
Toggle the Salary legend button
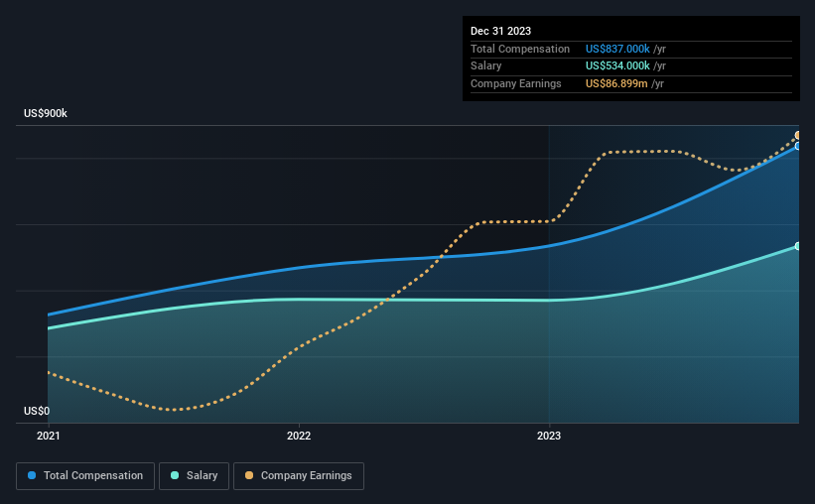pos(194,476)
